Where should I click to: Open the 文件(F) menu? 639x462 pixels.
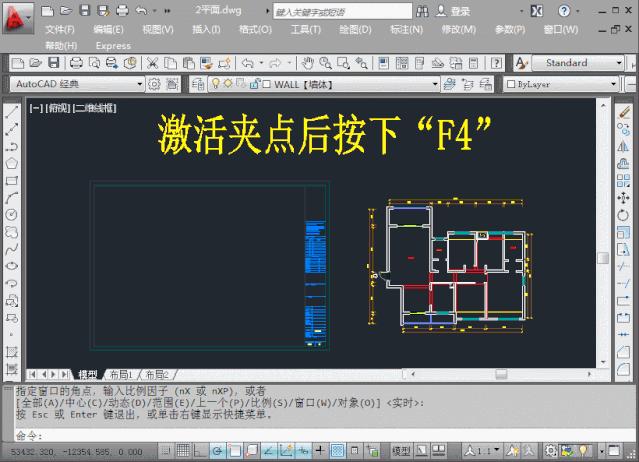[60, 29]
